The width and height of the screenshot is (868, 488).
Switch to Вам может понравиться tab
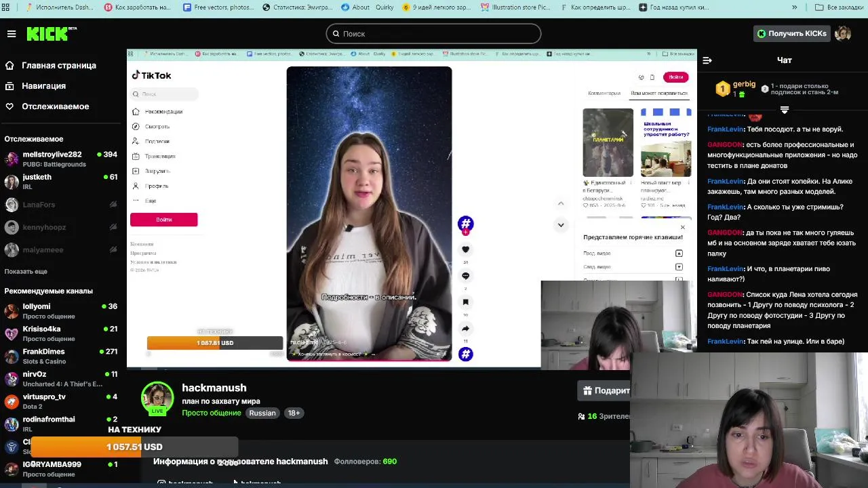pos(659,94)
